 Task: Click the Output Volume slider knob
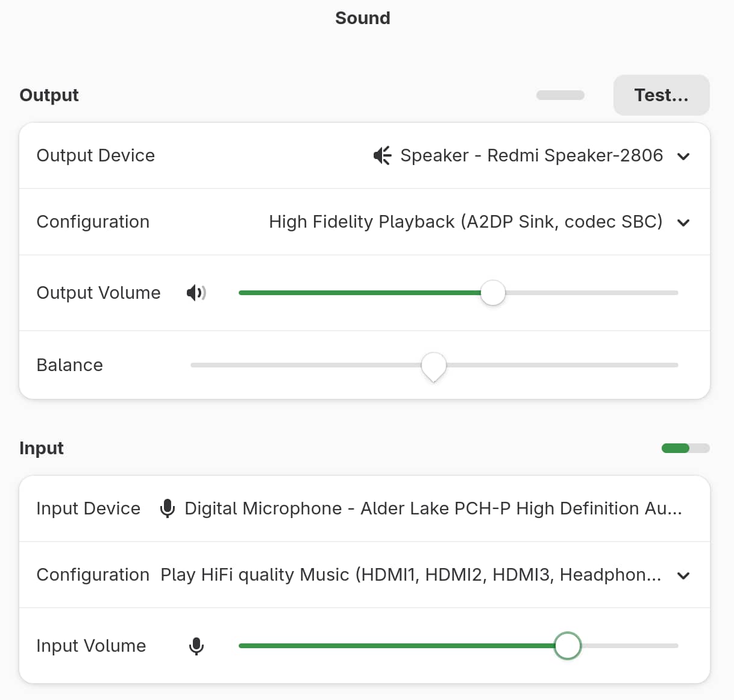pos(493,293)
